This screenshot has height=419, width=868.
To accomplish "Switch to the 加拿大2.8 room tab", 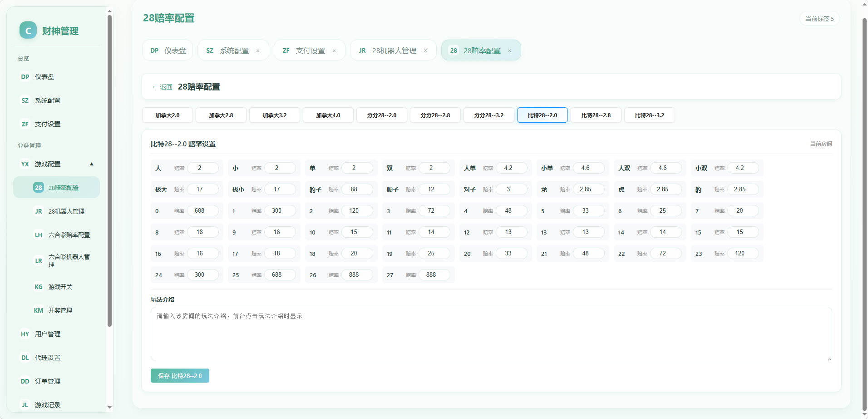I will (x=221, y=115).
